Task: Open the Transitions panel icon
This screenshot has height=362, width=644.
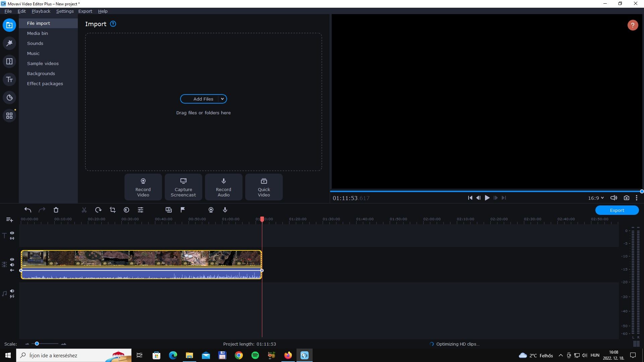Action: point(9,61)
